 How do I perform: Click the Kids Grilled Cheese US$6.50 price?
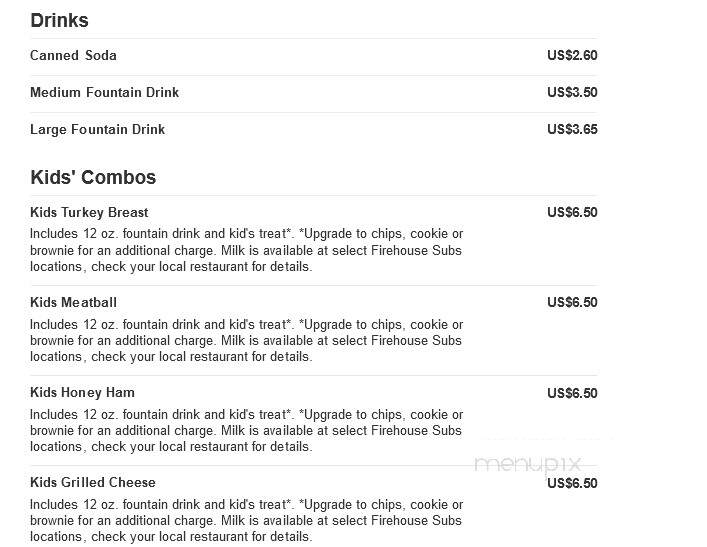click(x=572, y=483)
